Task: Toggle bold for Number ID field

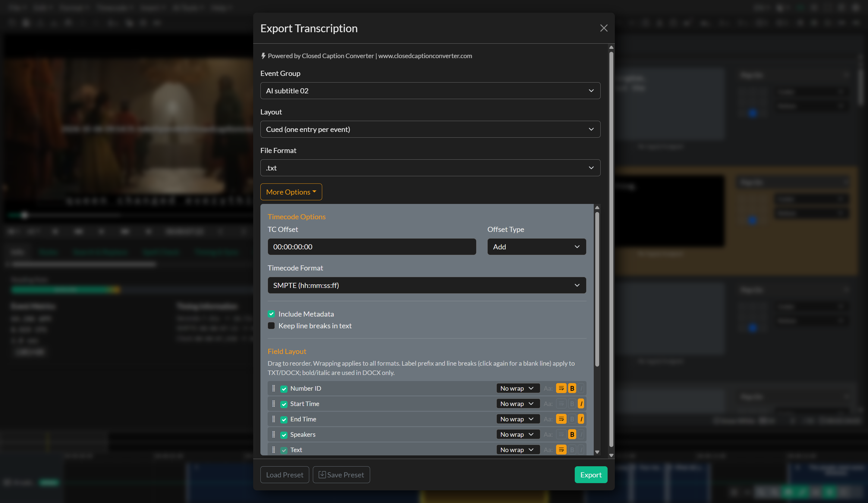Action: 572,388
